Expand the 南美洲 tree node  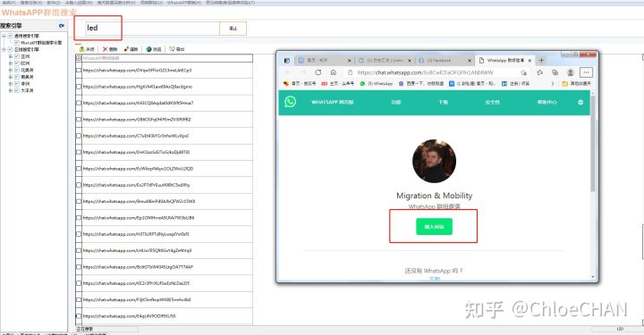[x=10, y=77]
